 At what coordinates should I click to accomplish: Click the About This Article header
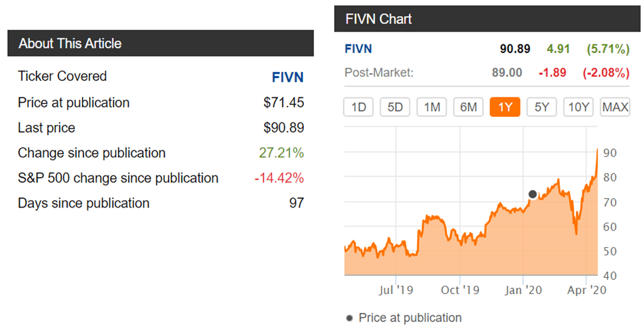[x=161, y=43]
